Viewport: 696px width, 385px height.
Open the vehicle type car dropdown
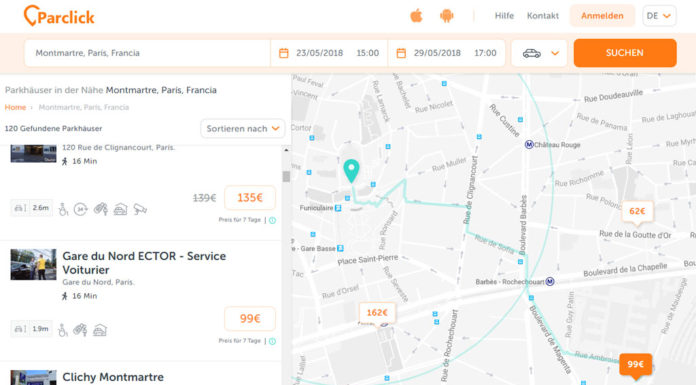(539, 53)
